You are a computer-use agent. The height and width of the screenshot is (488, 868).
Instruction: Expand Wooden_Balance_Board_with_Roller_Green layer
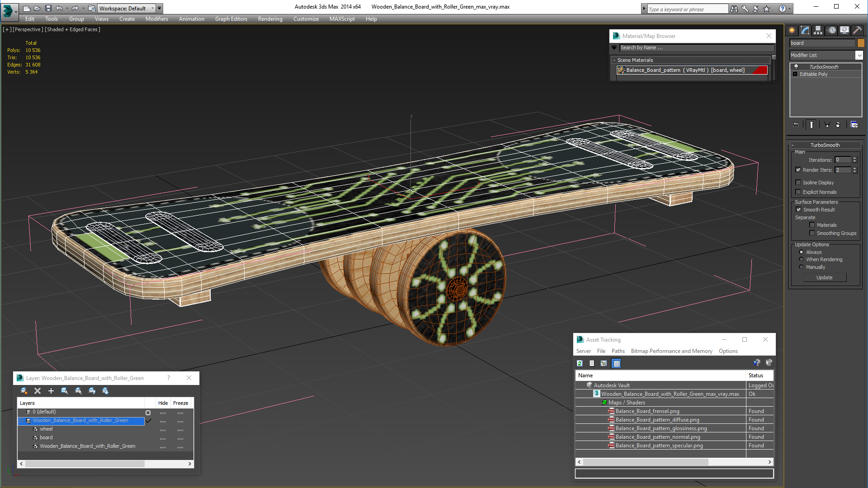click(x=21, y=421)
